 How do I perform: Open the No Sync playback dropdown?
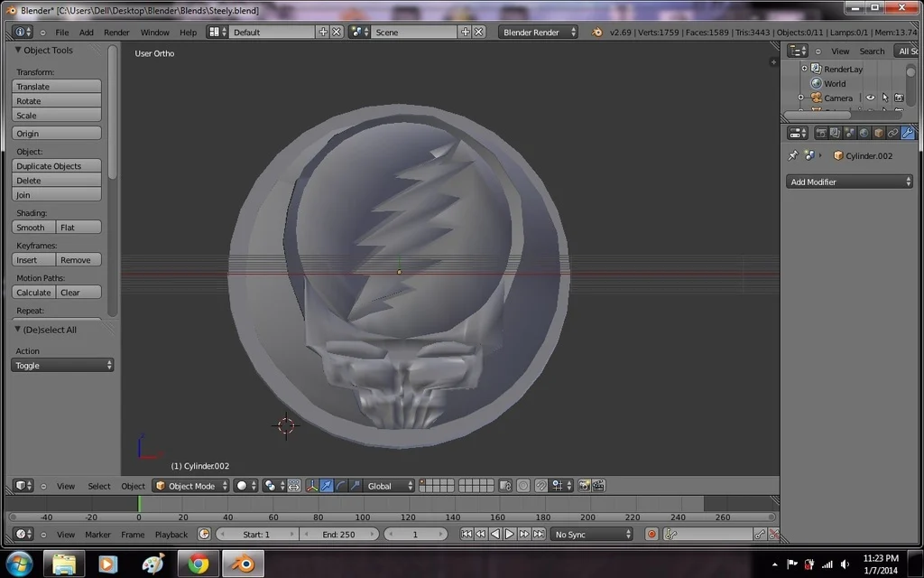coord(592,534)
